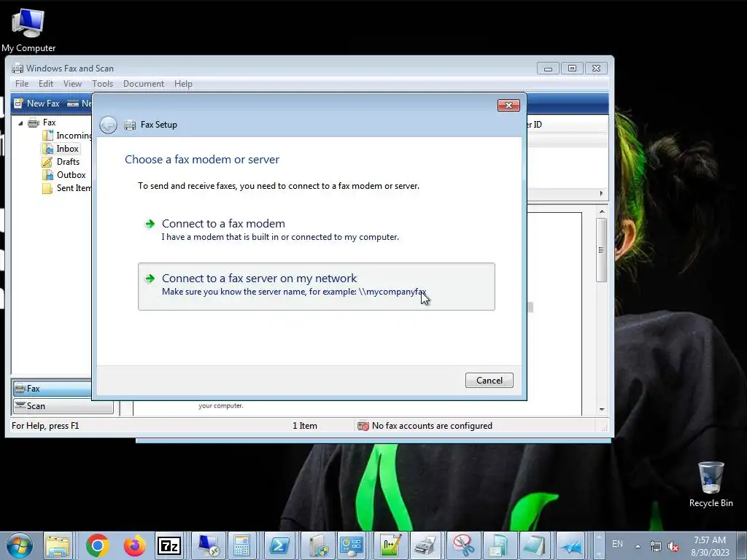Click green arrow beside Connect to a fax server
The image size is (747, 560).
(x=150, y=279)
